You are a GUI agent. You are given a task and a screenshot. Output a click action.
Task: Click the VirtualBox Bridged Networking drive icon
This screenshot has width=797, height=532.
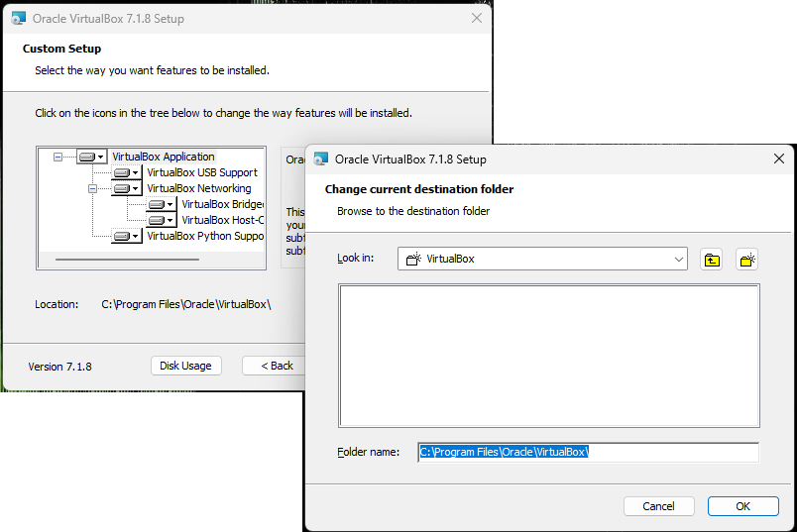click(x=161, y=204)
